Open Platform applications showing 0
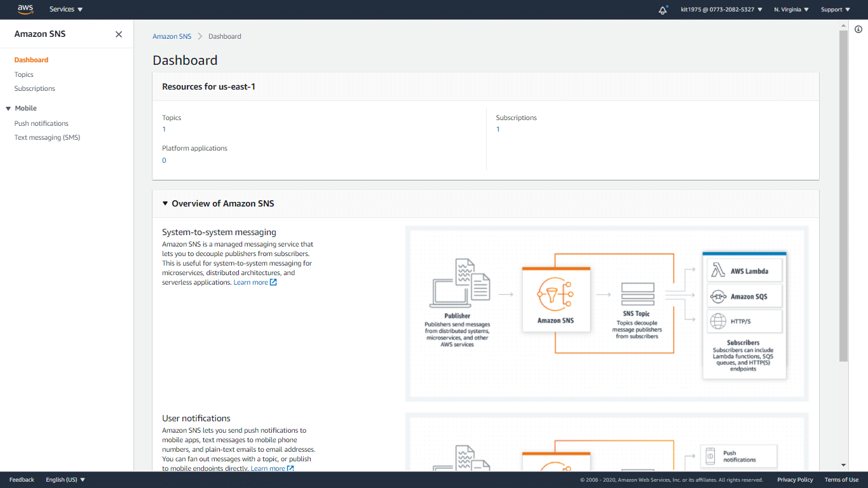 164,160
